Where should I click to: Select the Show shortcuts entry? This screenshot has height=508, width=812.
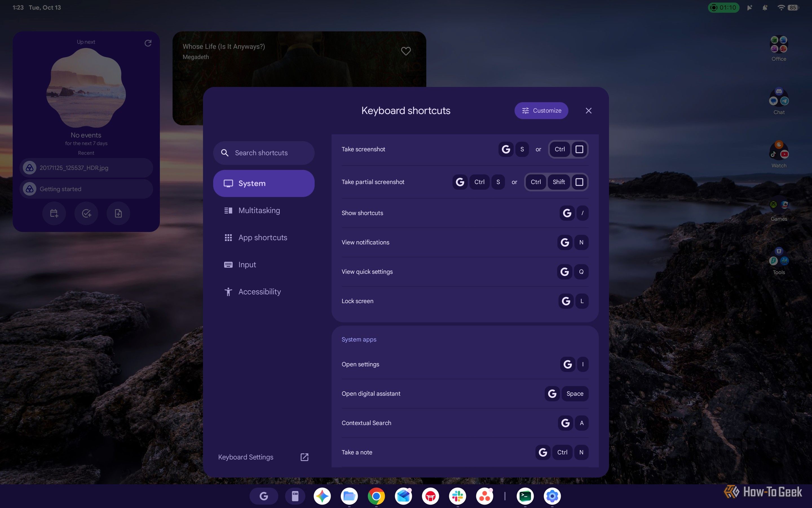click(465, 213)
